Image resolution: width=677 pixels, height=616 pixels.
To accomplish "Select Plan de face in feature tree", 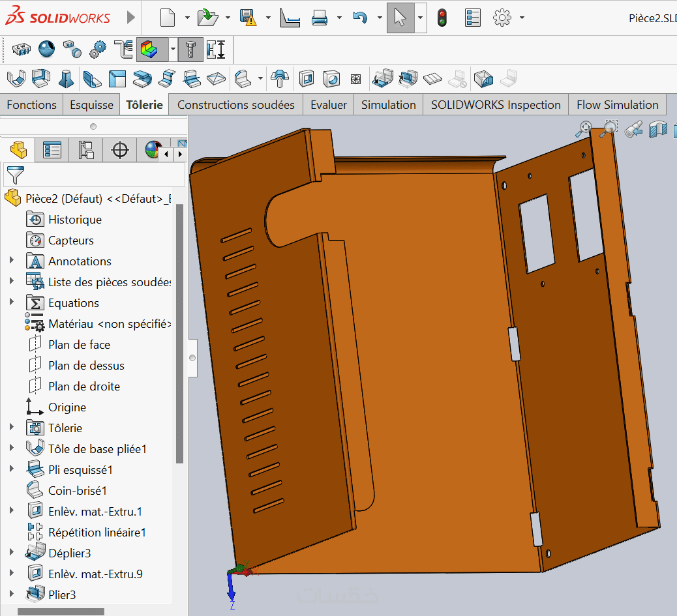I will coord(79,345).
